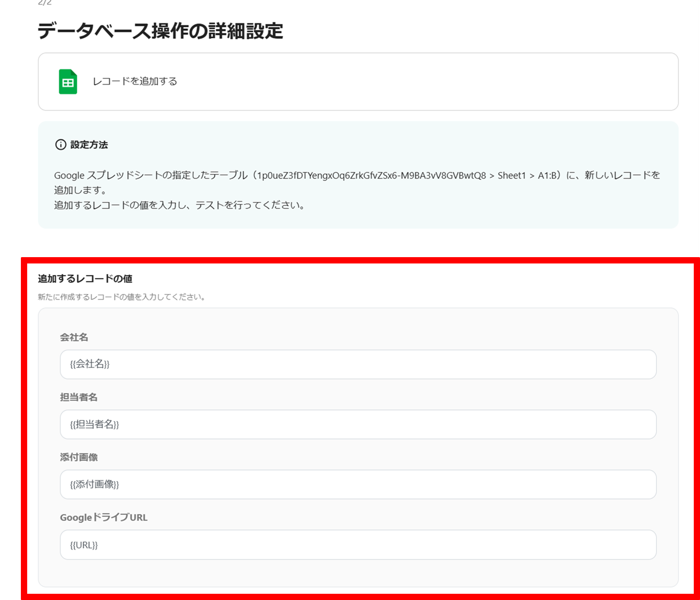The image size is (700, 600).
Task: Click the 追加するレコードの値 section title
Action: click(x=85, y=278)
